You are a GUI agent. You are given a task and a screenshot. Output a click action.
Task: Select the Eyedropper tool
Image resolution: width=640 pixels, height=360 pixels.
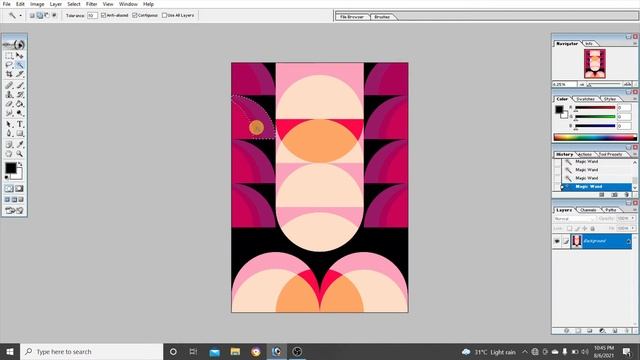click(x=20, y=144)
